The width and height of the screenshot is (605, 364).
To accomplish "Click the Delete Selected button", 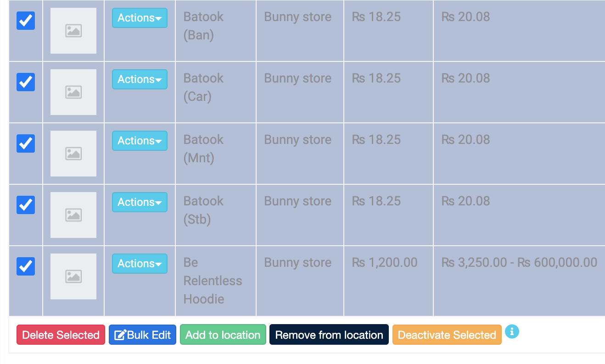I will (61, 335).
